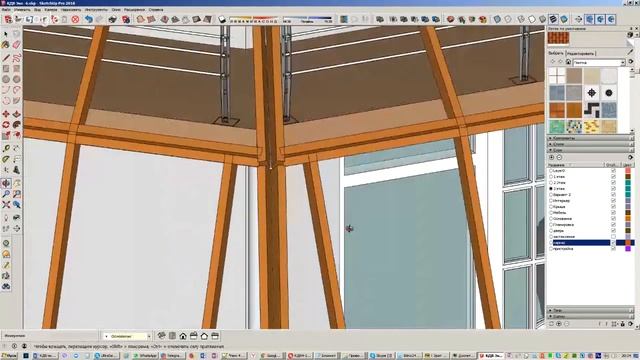Viewport: 640px width, 360px height.
Task: Open the Расширения menu
Action: [x=134, y=9]
